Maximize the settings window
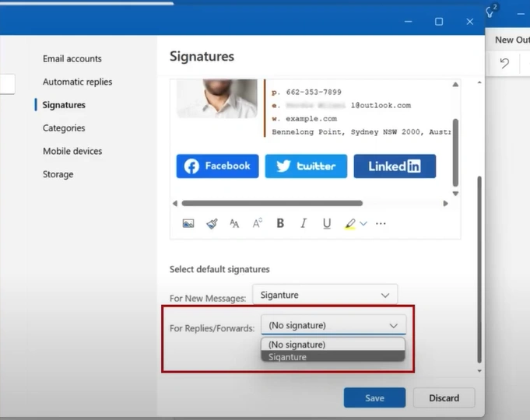530x420 pixels. pyautogui.click(x=439, y=22)
